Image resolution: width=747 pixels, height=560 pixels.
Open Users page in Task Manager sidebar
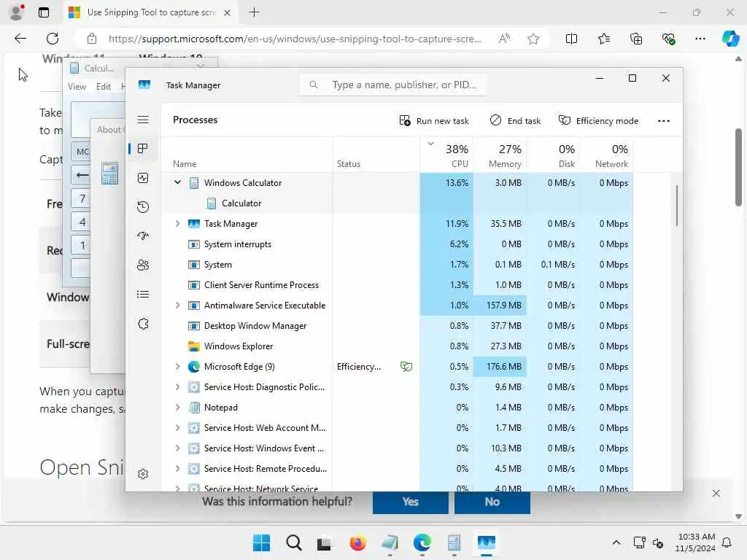coord(143,265)
